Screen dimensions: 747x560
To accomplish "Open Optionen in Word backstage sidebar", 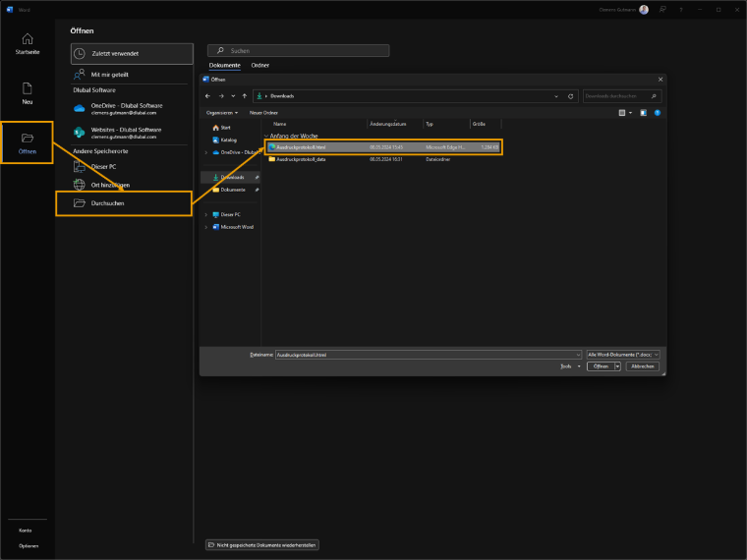I will click(x=29, y=545).
